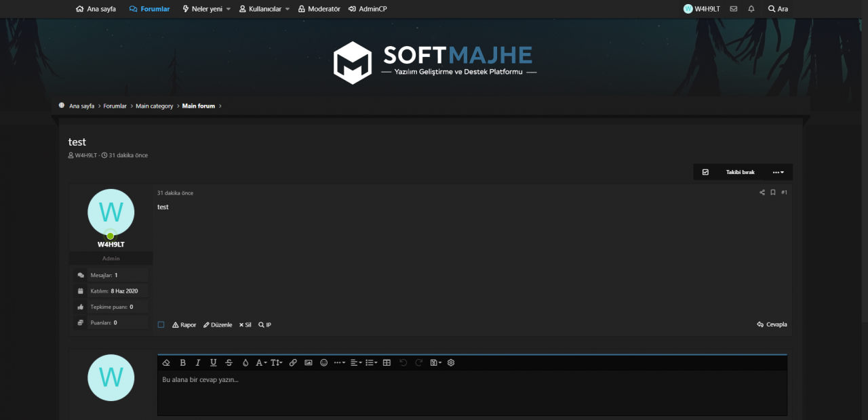Apply Italic formatting in the reply editor
The image size is (868, 420).
(197, 362)
